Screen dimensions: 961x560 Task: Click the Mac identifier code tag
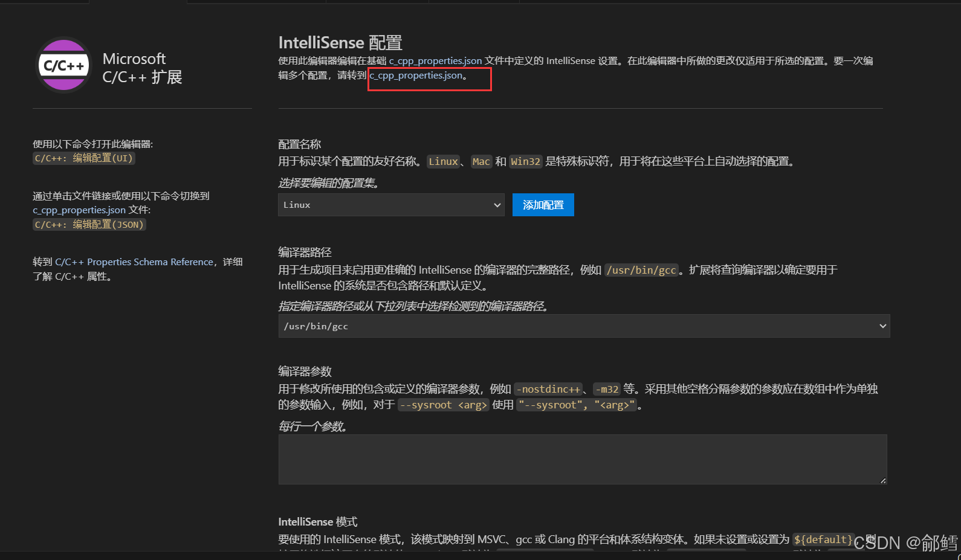coord(481,161)
